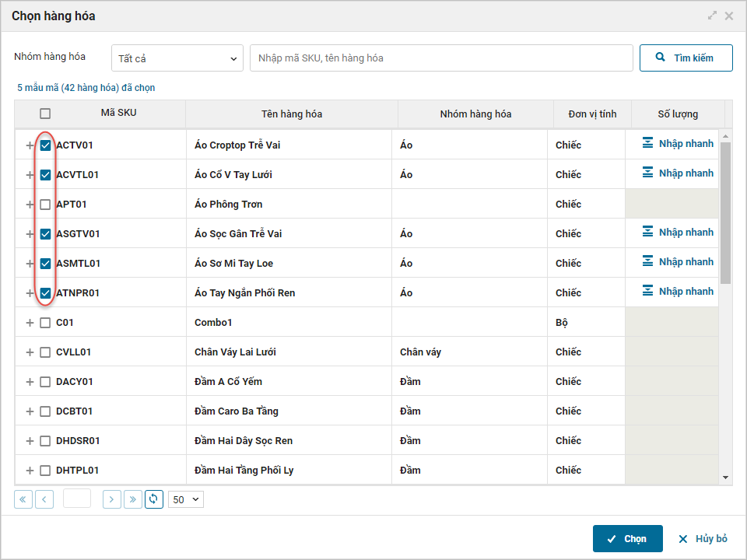Jump to last page using double-right arrow
This screenshot has height=560, width=747.
point(133,499)
